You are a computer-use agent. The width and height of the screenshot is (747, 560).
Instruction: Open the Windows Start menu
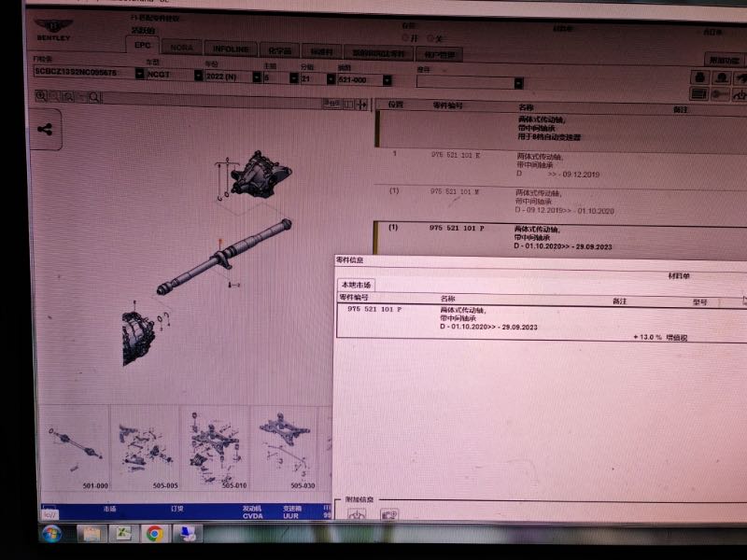coord(51,533)
